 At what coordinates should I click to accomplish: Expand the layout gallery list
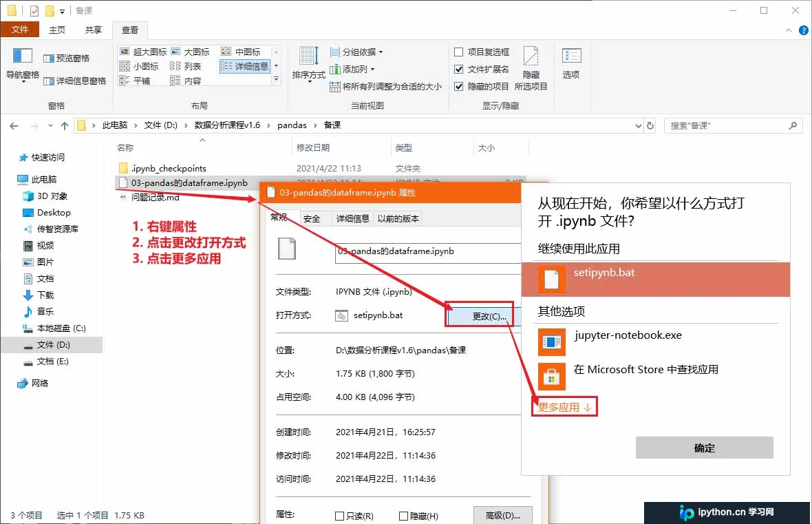[x=276, y=79]
